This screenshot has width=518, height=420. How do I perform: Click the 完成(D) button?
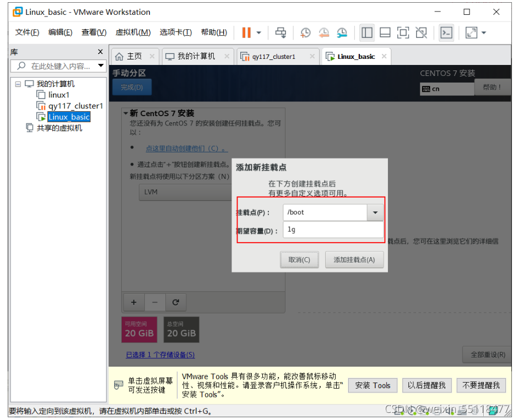pyautogui.click(x=132, y=87)
